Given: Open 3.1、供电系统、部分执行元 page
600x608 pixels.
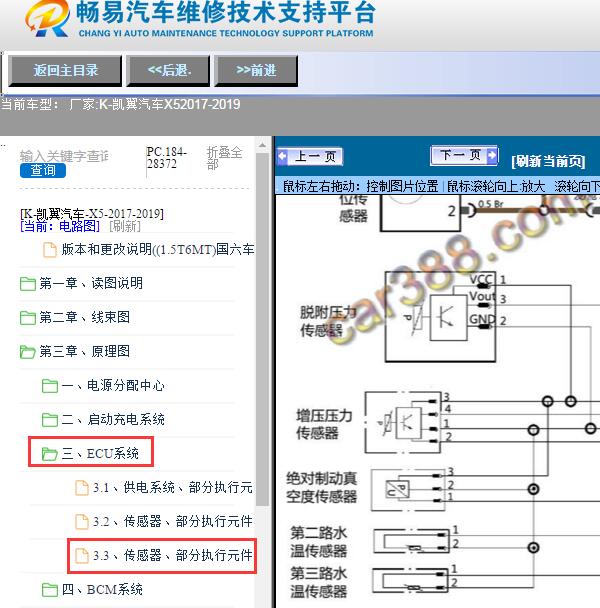Looking at the screenshot, I should tap(173, 488).
